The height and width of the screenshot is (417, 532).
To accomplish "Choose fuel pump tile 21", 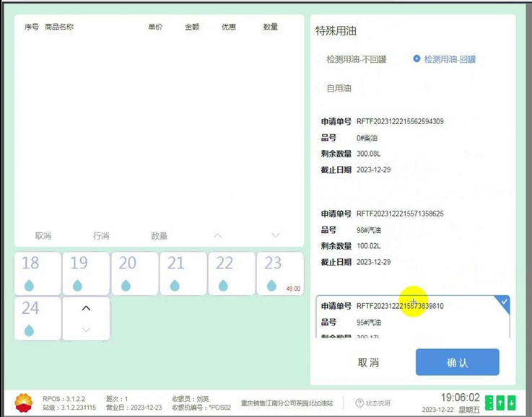I will 183,273.
